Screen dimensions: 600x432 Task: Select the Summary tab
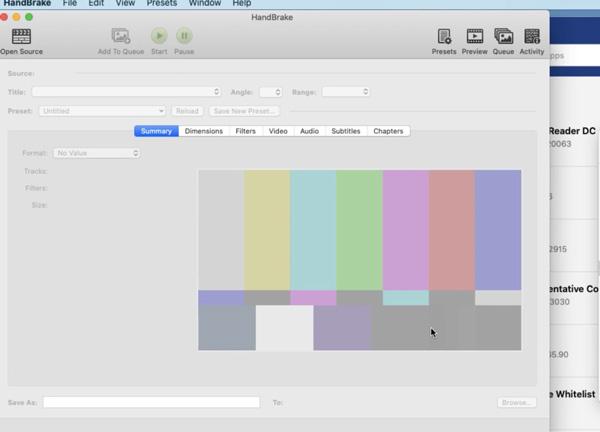tap(156, 131)
